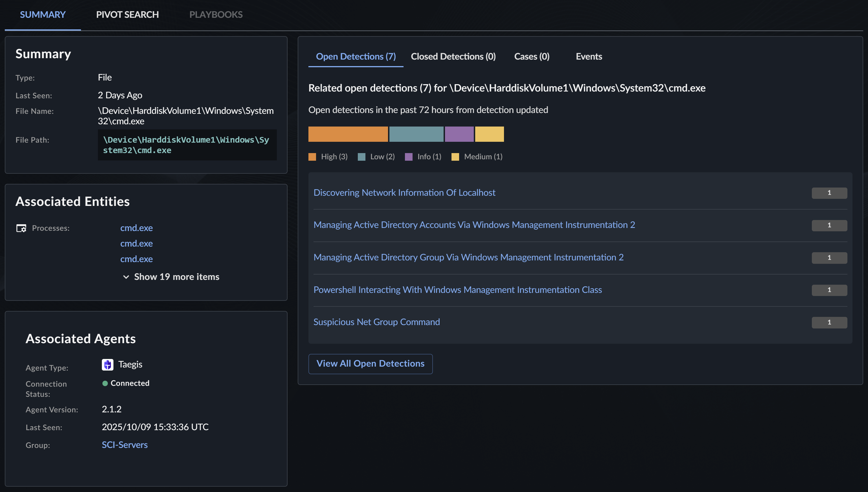Viewport: 868px width, 492px height.
Task: Select the Events tab
Action: 589,56
